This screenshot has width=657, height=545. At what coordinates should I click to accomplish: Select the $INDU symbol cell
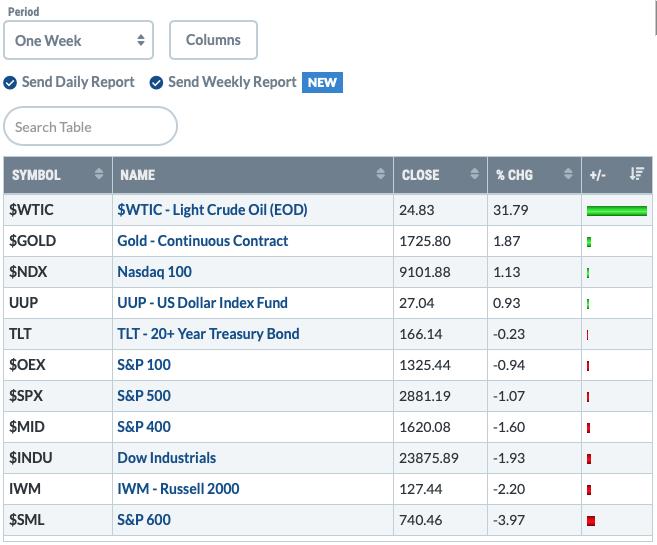58,458
